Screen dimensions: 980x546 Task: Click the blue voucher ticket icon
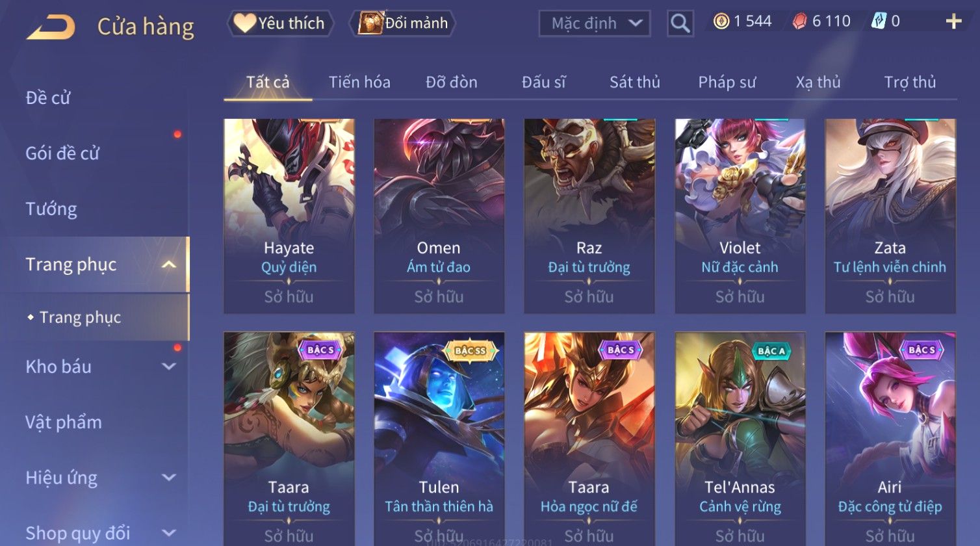pyautogui.click(x=879, y=21)
